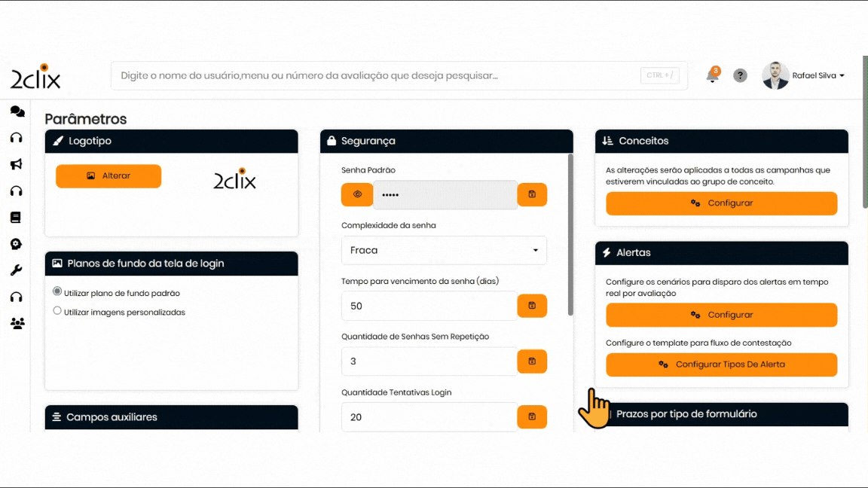Screen dimensions: 868x488
Task: Select Utilizar imagens personalizadas option
Action: (x=57, y=311)
